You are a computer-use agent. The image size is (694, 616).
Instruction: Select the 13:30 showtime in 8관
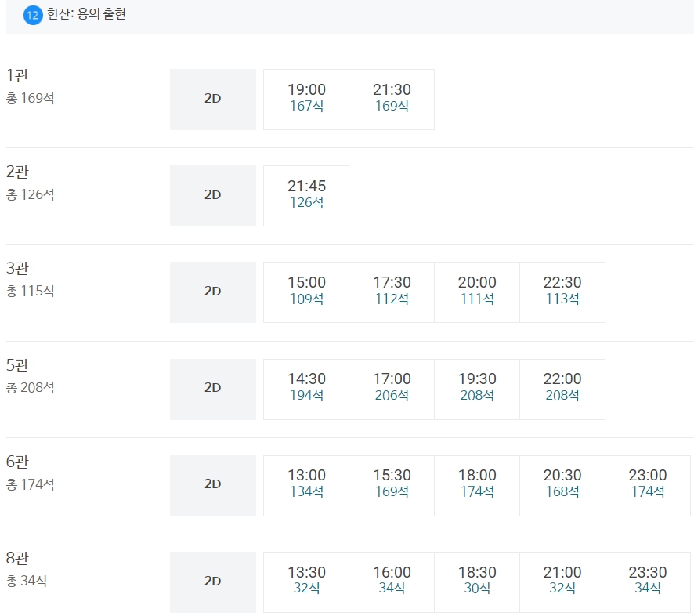coord(306,582)
